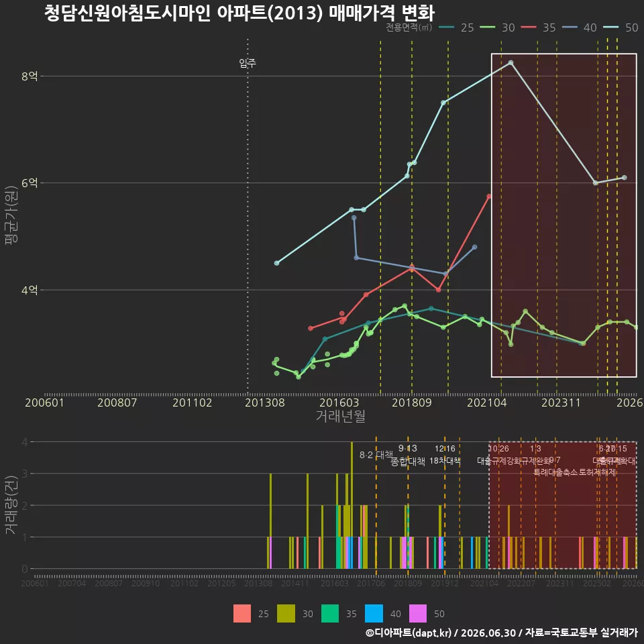Image resolution: width=644 pixels, height=644 pixels.
Task: Click the 8·2 대책 policy label
Action: point(376,455)
